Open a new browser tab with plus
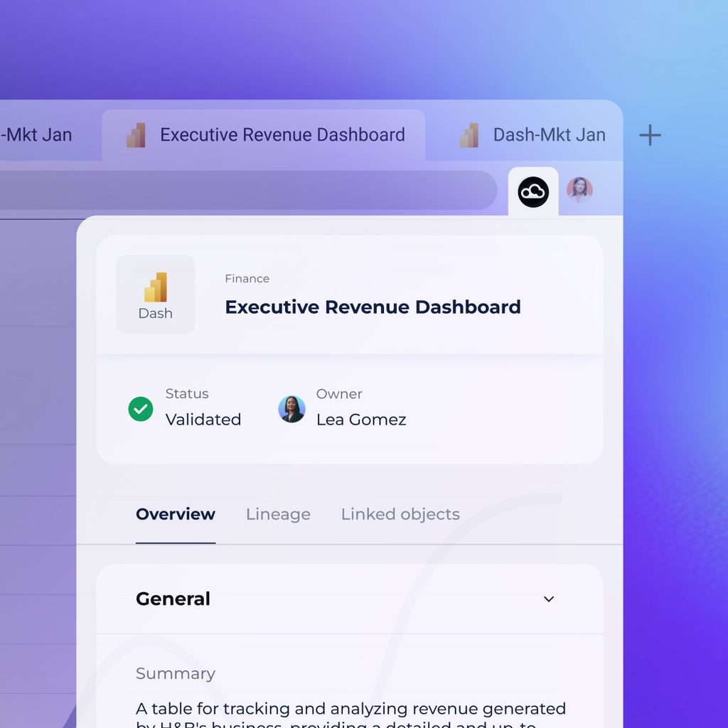 (x=650, y=135)
